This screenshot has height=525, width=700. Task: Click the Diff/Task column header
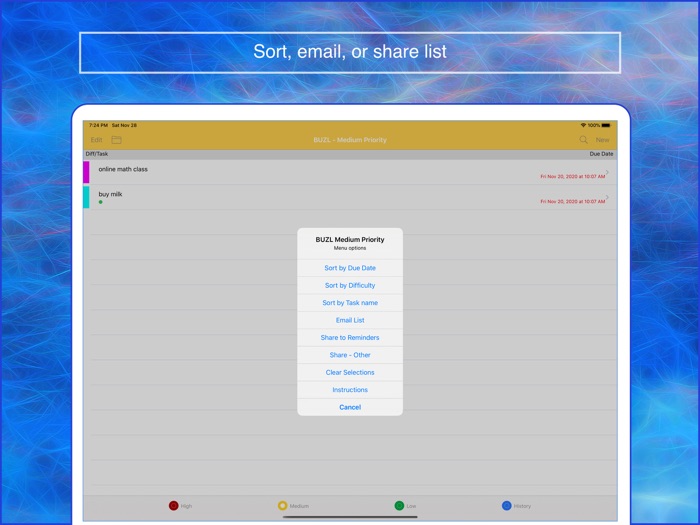pos(97,154)
